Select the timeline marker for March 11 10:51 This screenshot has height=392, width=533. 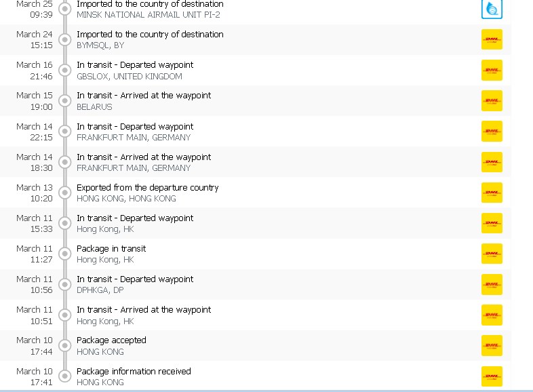click(x=64, y=315)
